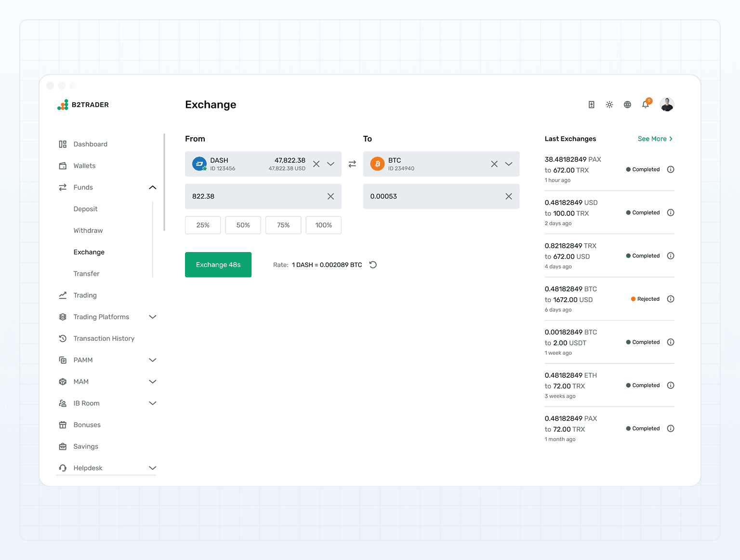This screenshot has width=740, height=560.
Task: Show info for 0.00182849 BTC exchange
Action: pyautogui.click(x=671, y=342)
